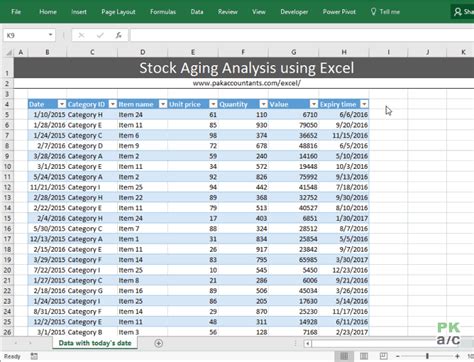
Task: Expand the Name Box dropdown arrow
Action: pos(50,35)
